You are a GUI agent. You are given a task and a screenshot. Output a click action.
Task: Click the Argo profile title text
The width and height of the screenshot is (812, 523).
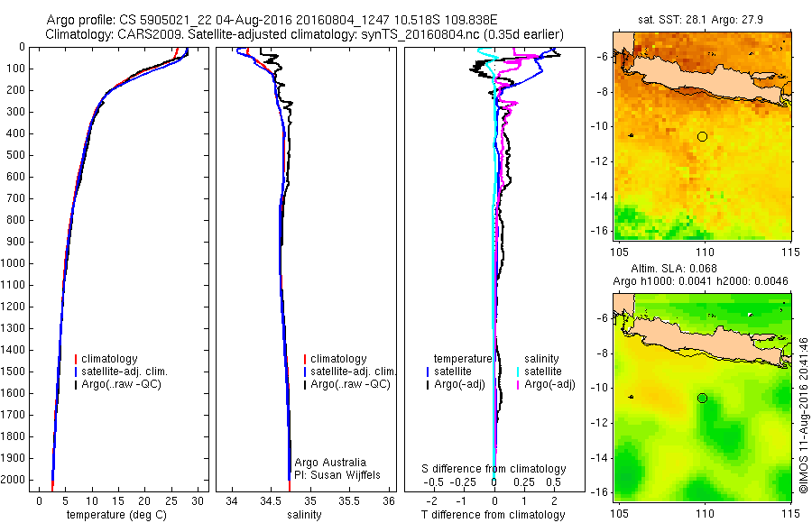click(x=272, y=20)
